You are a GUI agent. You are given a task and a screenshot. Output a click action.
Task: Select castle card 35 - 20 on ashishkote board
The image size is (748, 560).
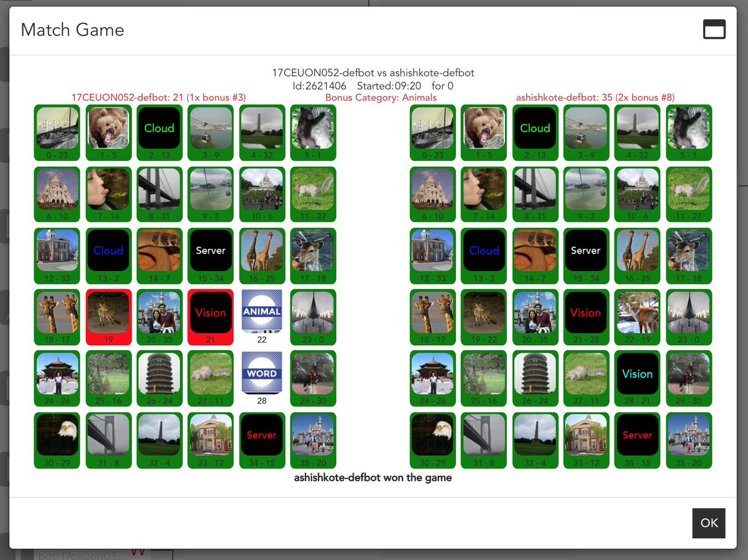click(689, 440)
